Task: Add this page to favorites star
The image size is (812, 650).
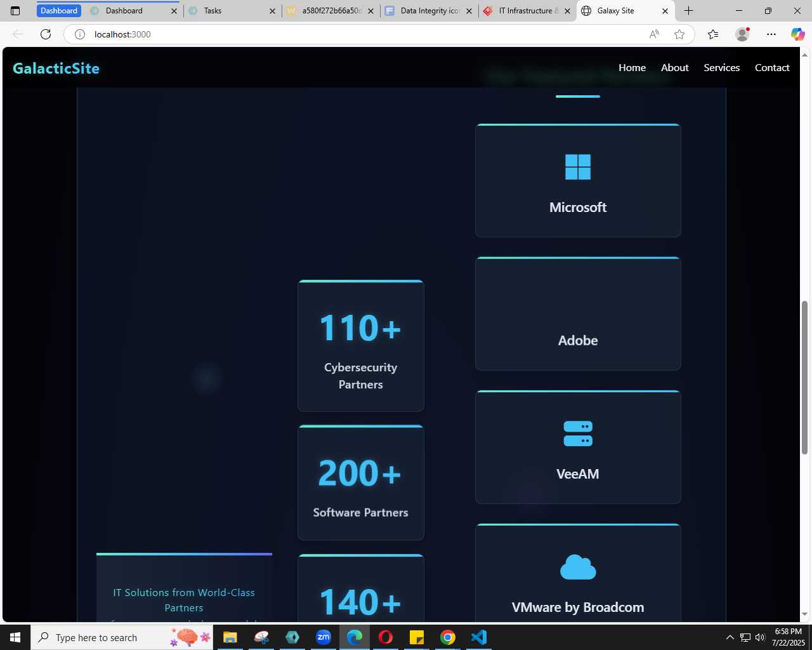Action: click(x=679, y=34)
